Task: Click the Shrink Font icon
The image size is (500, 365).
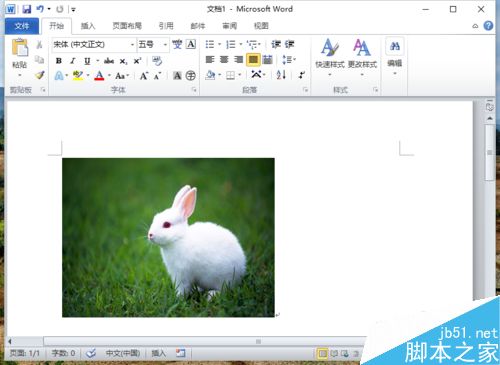Action: (x=157, y=76)
